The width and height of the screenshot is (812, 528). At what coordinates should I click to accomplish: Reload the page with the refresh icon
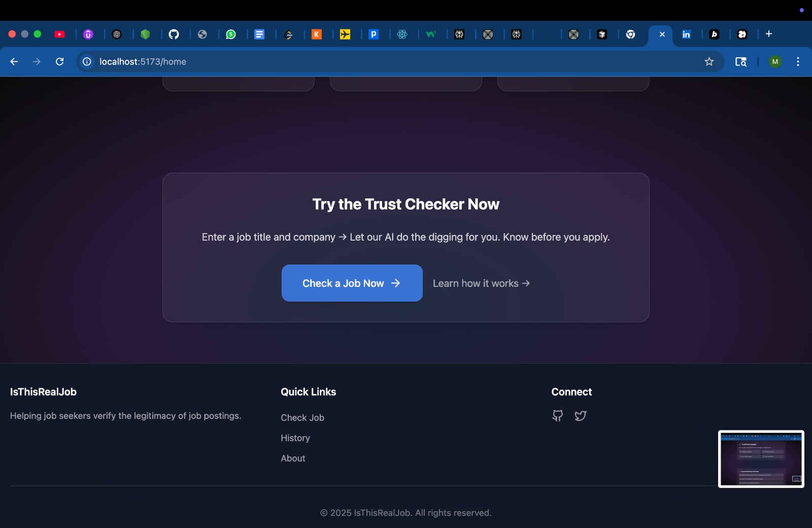coord(60,61)
